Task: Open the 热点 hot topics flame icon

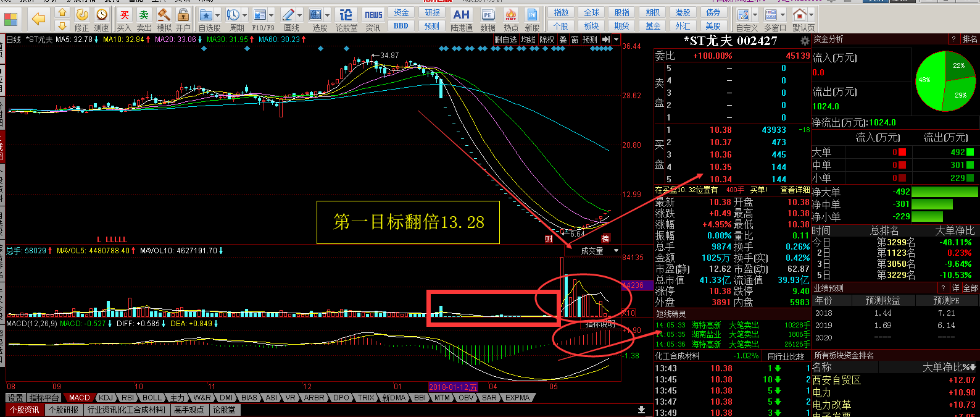Action: [x=511, y=19]
